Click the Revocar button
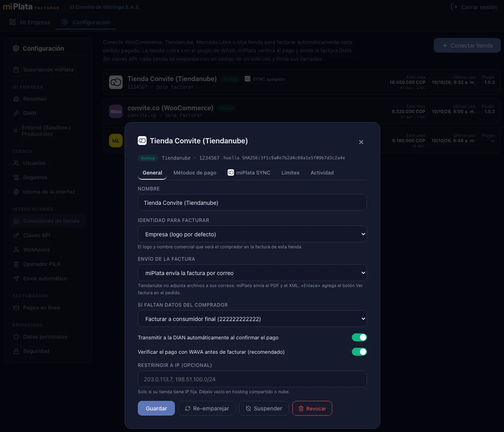This screenshot has width=504, height=432. [312, 408]
